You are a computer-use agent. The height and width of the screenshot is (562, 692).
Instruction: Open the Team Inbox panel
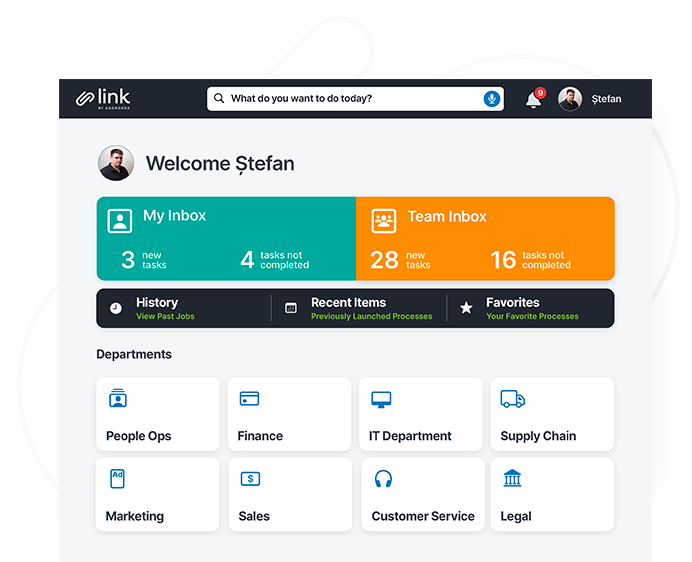(x=485, y=238)
